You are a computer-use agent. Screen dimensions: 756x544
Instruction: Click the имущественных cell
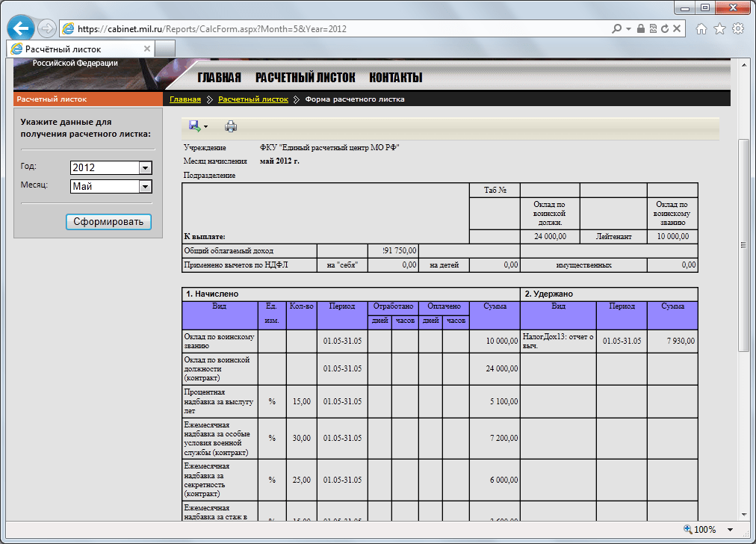coord(584,265)
